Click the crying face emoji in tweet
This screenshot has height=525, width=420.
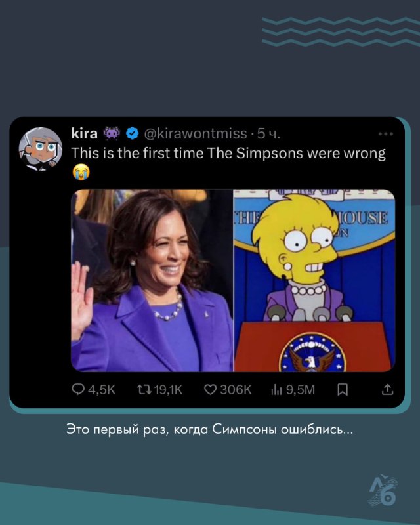81,172
